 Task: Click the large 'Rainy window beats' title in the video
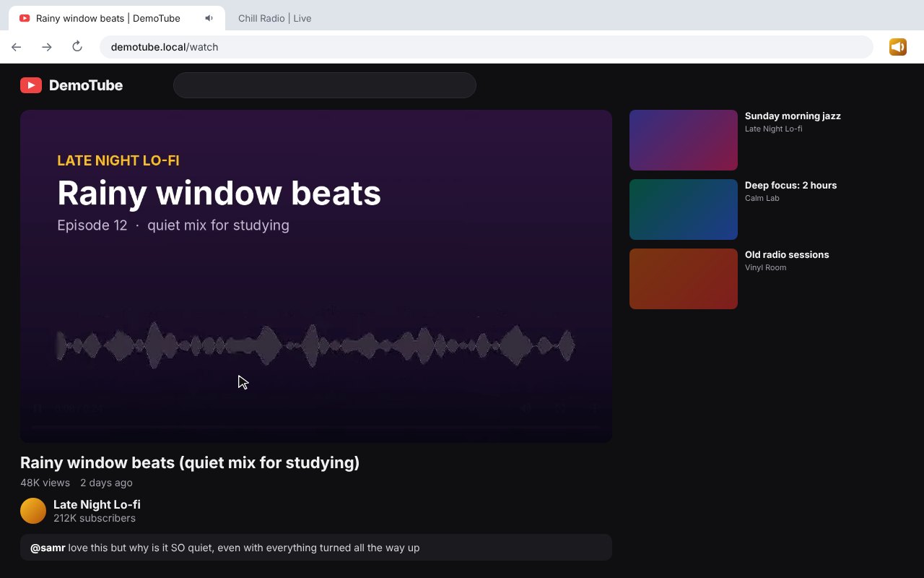click(219, 193)
